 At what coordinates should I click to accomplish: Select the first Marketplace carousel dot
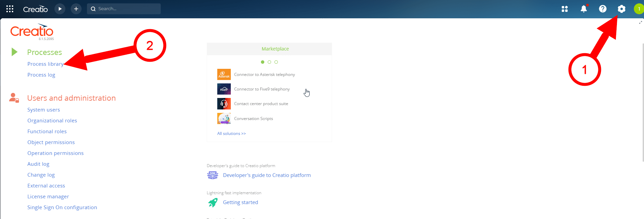(x=263, y=62)
